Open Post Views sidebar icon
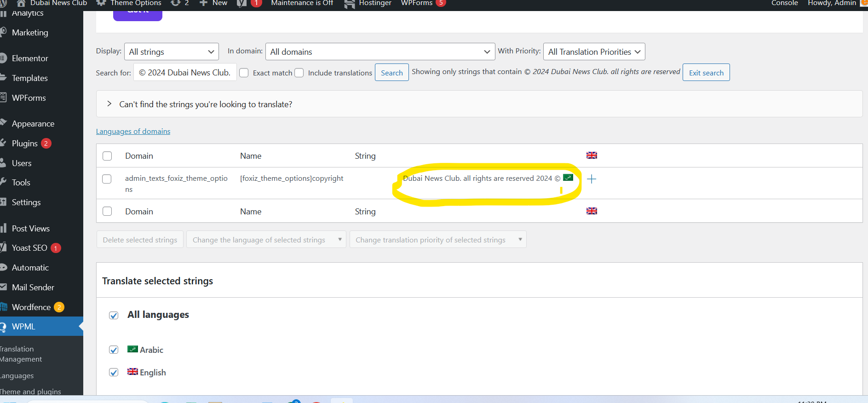The width and height of the screenshot is (868, 403). (3, 228)
